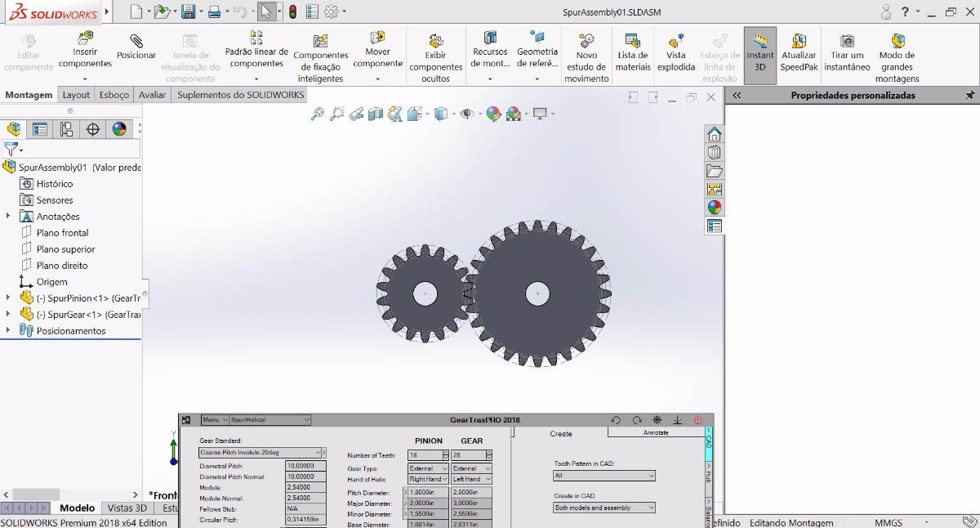
Task: Open the SpurHelical type dropdown
Action: click(269, 420)
